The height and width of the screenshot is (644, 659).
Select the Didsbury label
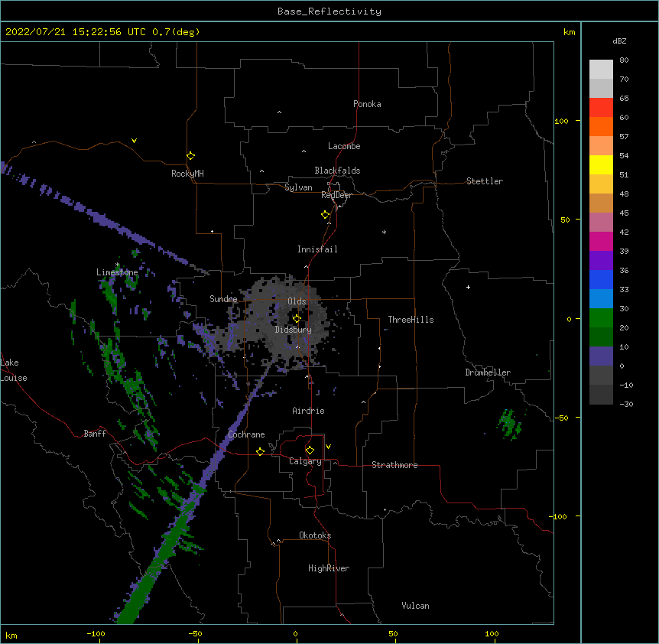294,330
